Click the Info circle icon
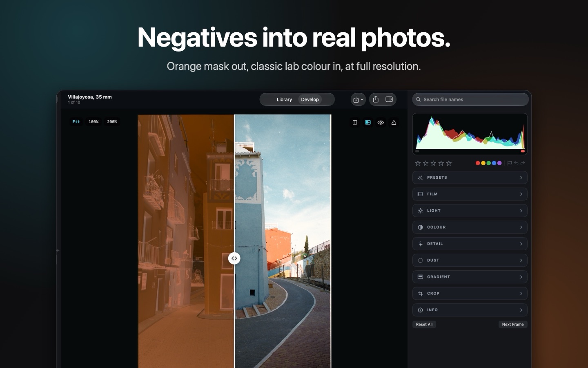The width and height of the screenshot is (588, 368). coord(420,310)
